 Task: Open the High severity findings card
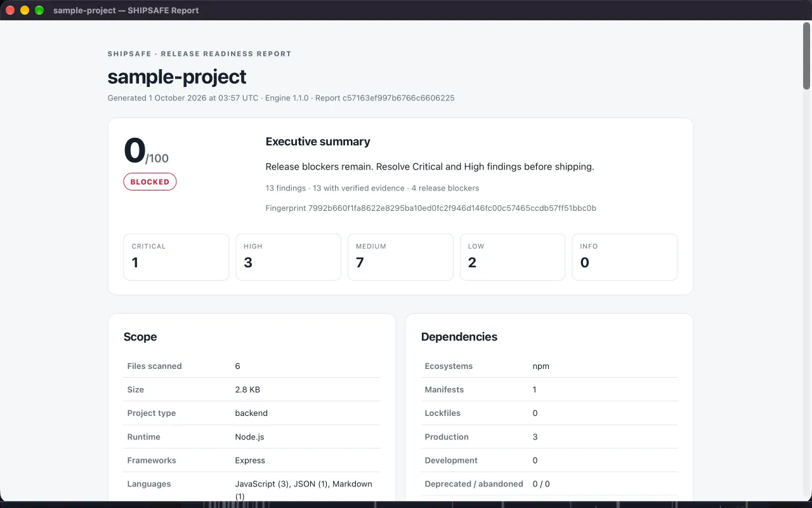pyautogui.click(x=289, y=257)
